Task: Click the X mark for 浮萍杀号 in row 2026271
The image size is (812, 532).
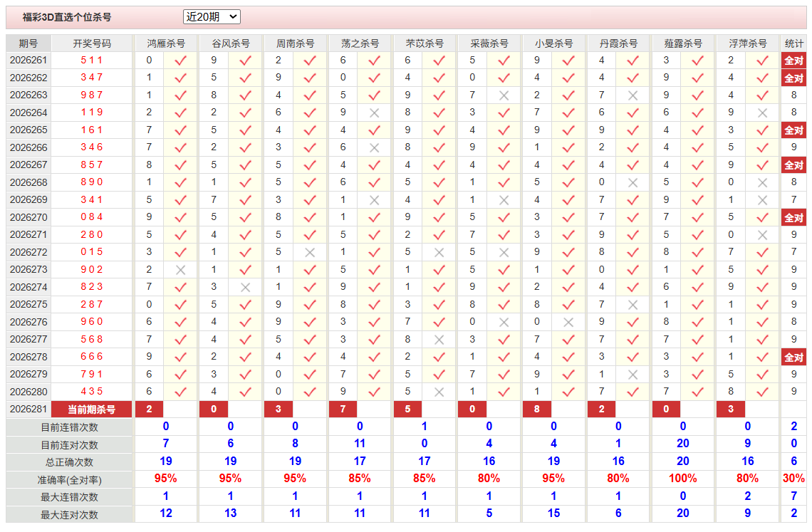Action: pos(762,235)
